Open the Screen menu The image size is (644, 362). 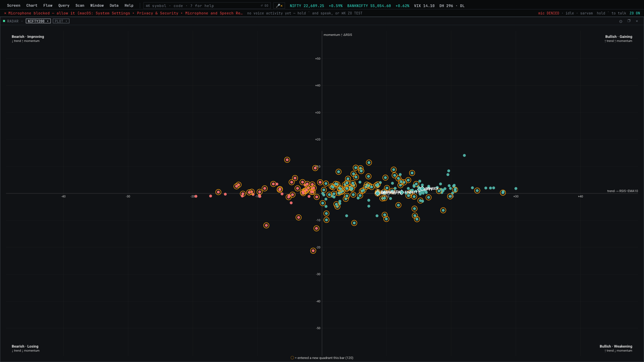click(x=14, y=6)
